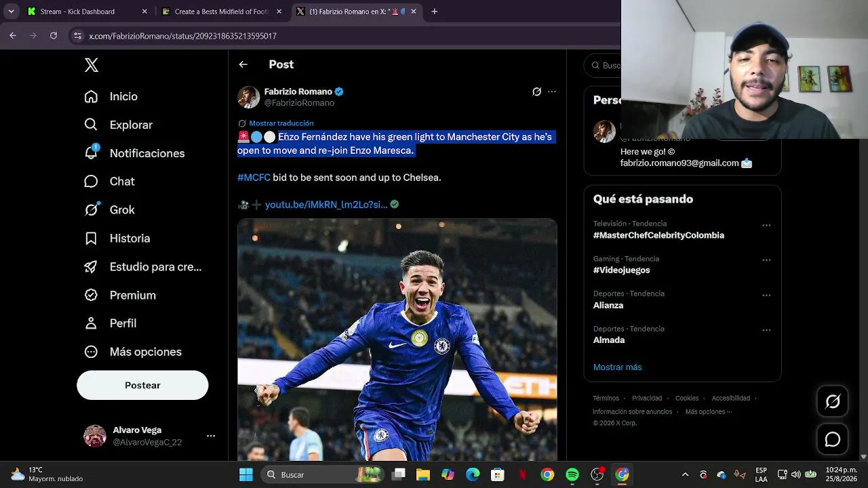Open options for #MasterChefCelebrityColombia trend
The width and height of the screenshot is (868, 488).
coord(766,225)
